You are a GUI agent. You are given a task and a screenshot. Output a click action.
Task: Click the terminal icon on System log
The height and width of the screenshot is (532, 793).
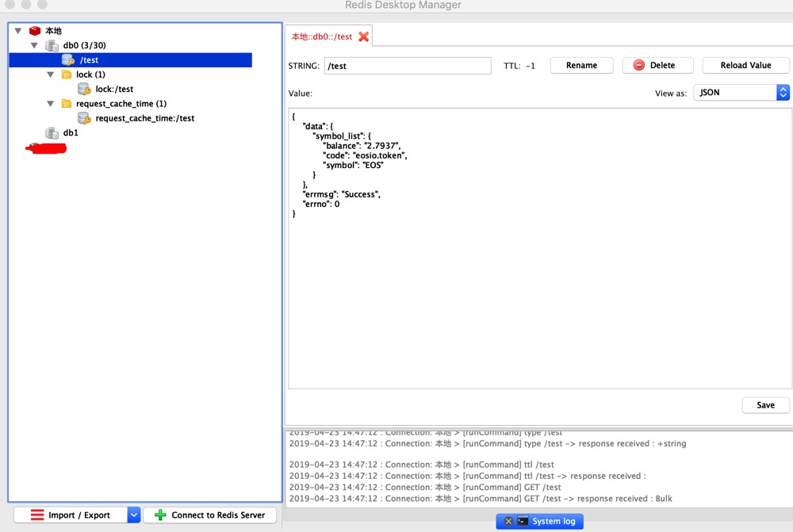point(523,521)
